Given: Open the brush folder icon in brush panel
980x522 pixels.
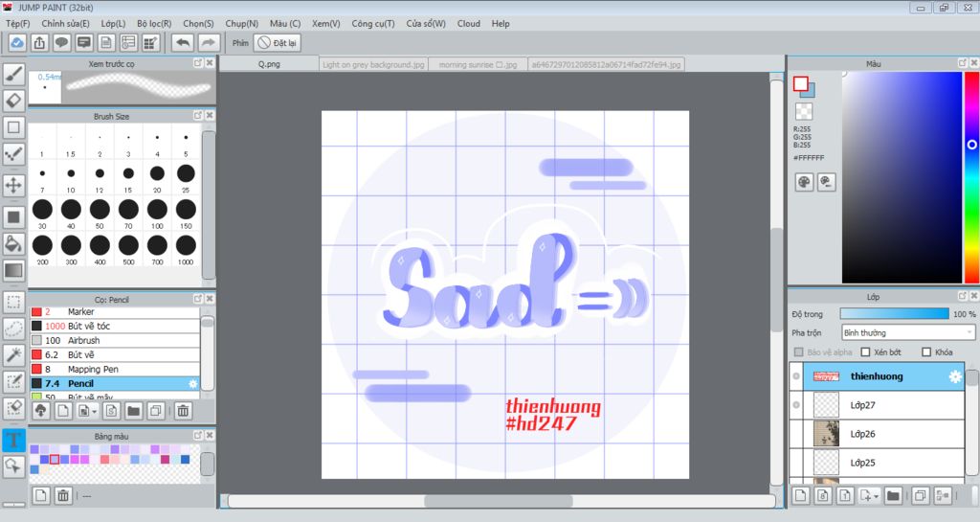Looking at the screenshot, I should coord(133,411).
